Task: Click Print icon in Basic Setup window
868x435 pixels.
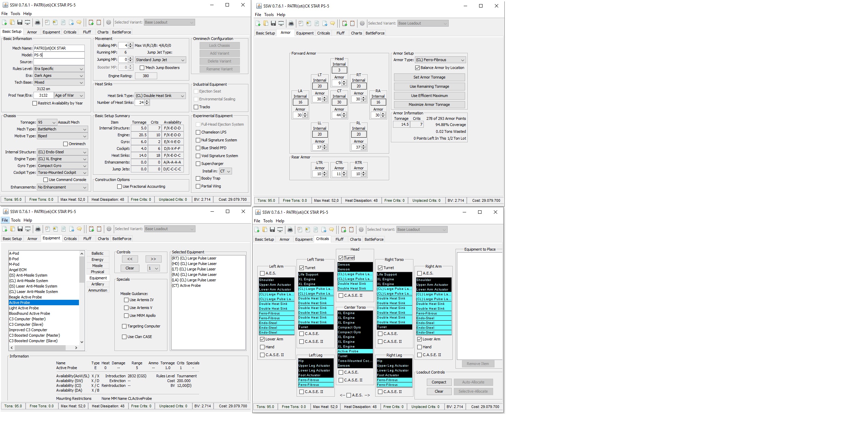Action: point(38,23)
